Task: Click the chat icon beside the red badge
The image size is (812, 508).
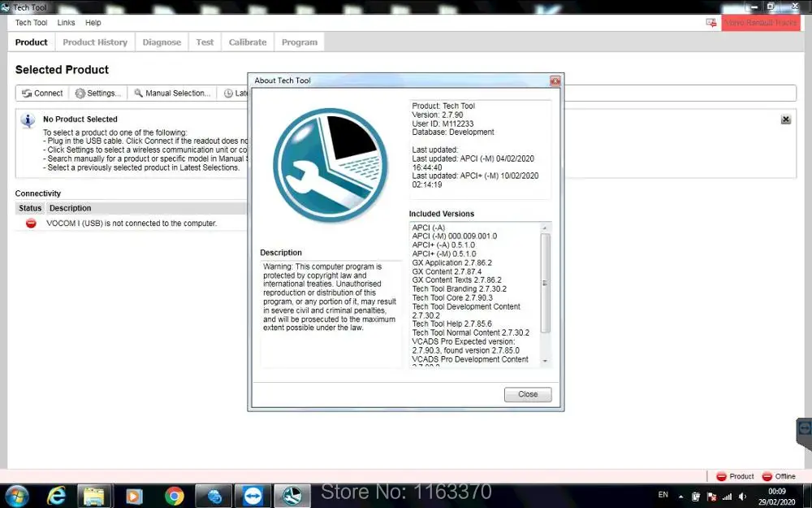Action: 711,23
